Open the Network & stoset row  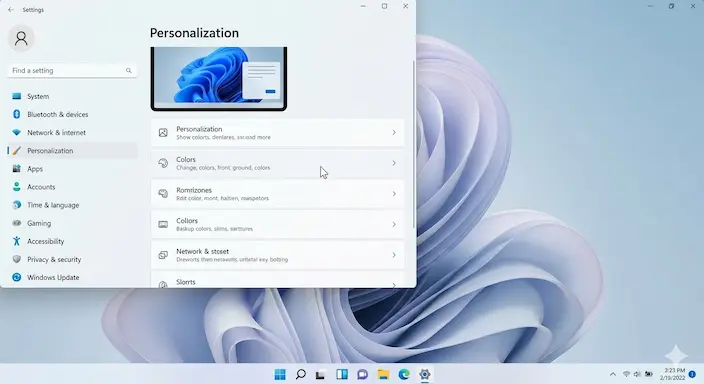pyautogui.click(x=277, y=255)
